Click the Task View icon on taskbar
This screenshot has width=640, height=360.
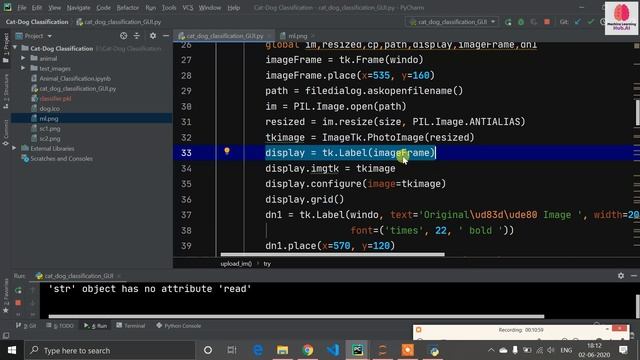tap(232, 350)
